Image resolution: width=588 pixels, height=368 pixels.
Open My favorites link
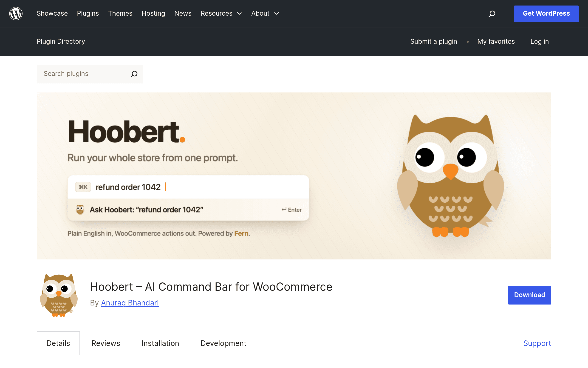[x=496, y=41]
